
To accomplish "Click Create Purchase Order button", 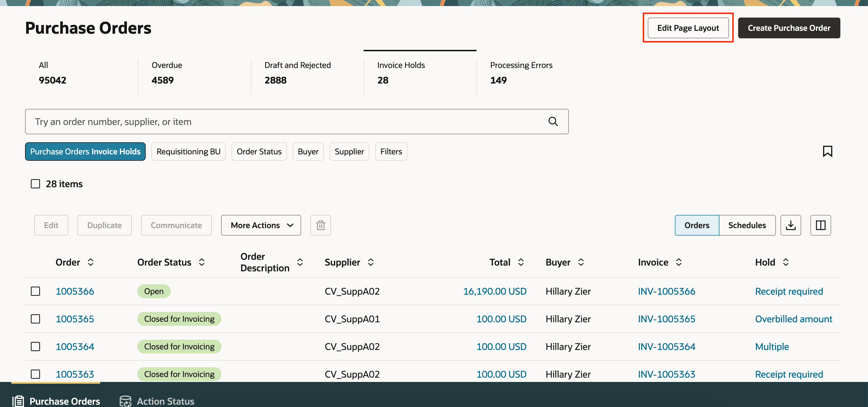I will click(x=789, y=28).
